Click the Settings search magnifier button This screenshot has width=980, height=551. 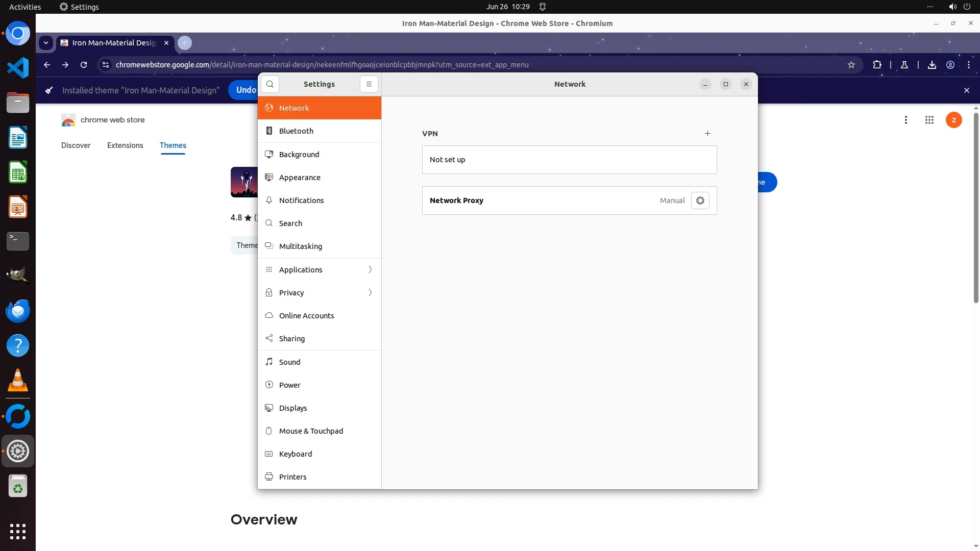tap(270, 84)
